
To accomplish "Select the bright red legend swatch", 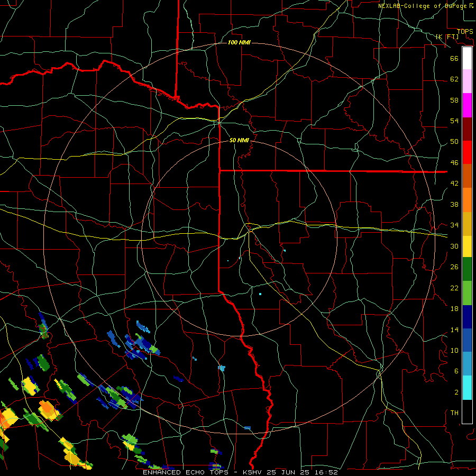I will click(x=467, y=152).
